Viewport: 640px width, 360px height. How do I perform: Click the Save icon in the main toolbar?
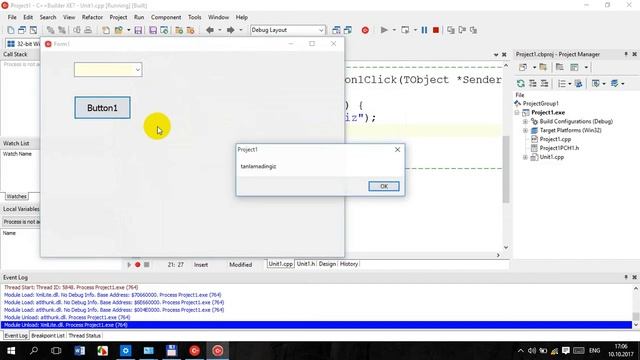[138, 30]
